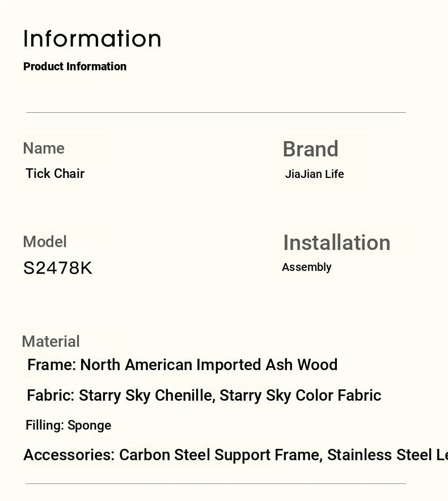Image resolution: width=448 pixels, height=501 pixels.
Task: Select the Product Information subtitle
Action: point(75,66)
